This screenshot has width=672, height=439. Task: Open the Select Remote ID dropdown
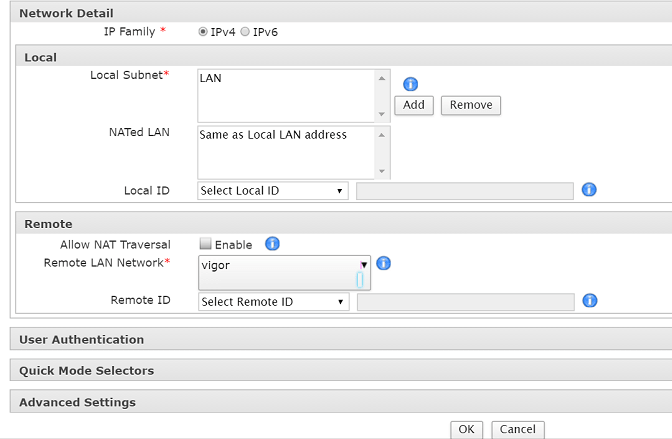coord(273,302)
